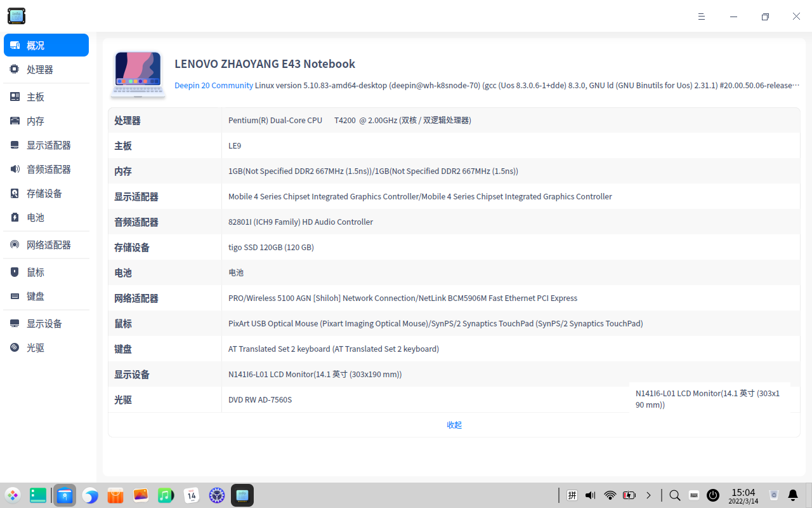Click the 电池 value cell in battery row
This screenshot has height=508, width=812.
click(236, 272)
